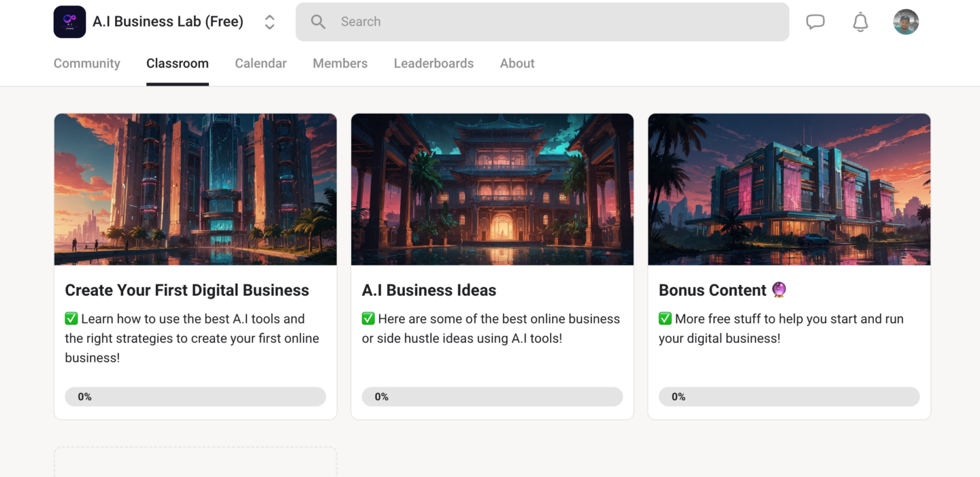Viewport: 980px width, 477px height.
Task: Open the Create Your First Digital Business thumbnail
Action: 195,189
